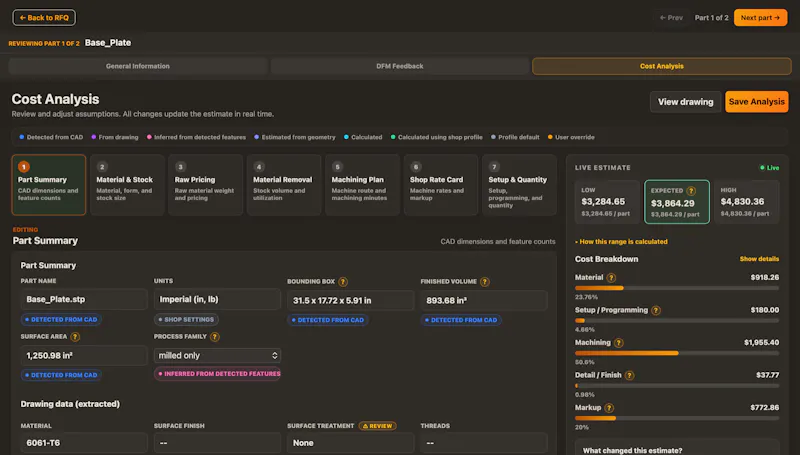Click the Expected estimate help icon
The width and height of the screenshot is (800, 455).
pyautogui.click(x=691, y=191)
